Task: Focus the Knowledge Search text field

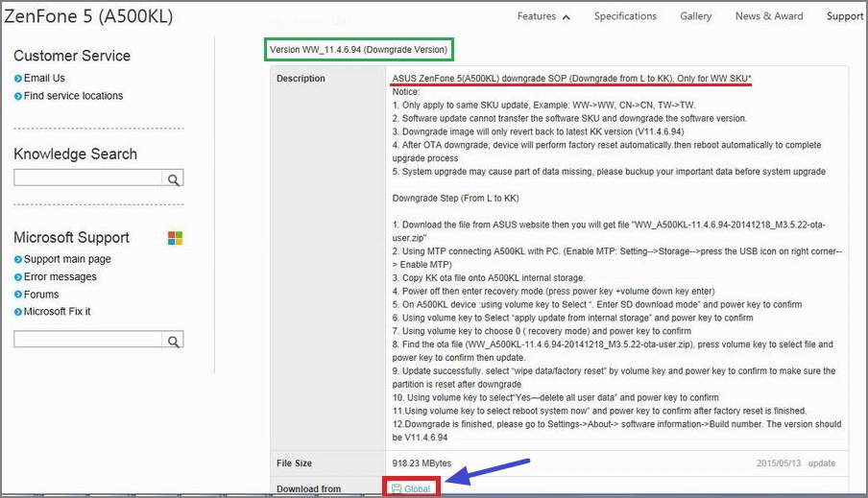Action: [x=87, y=178]
